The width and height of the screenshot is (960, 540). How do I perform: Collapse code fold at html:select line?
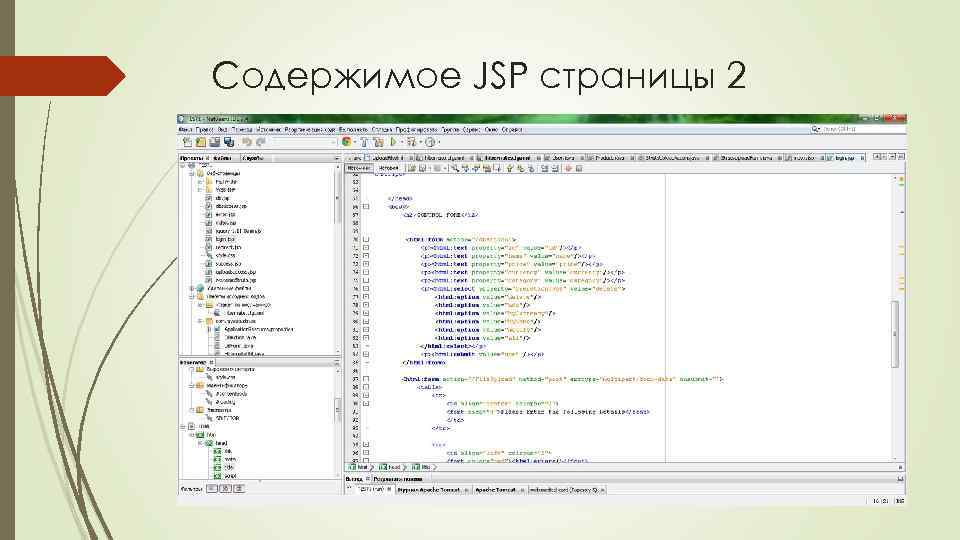(x=366, y=289)
